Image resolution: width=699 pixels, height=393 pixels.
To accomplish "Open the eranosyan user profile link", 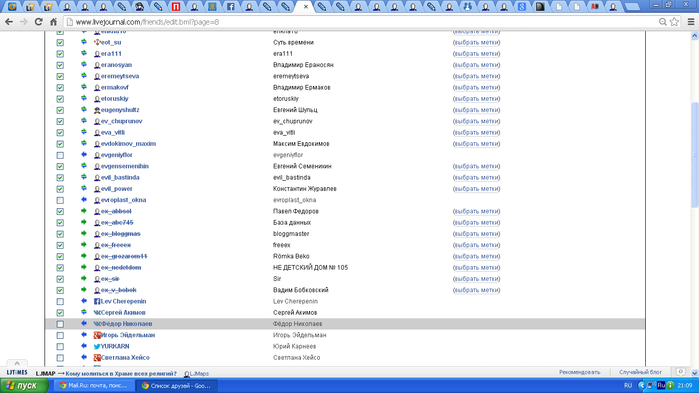I will coord(116,65).
